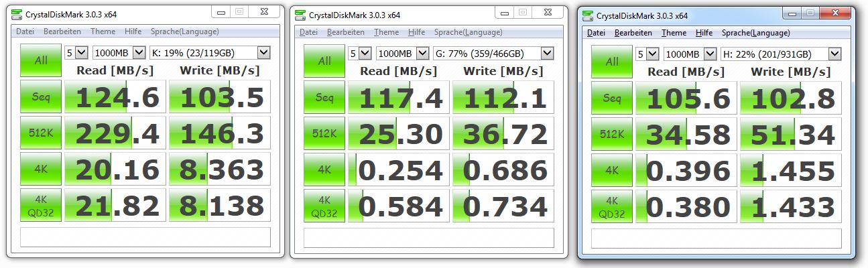868x268 pixels.
Task: Click the comment field in the K: drive window
Action: tap(145, 237)
